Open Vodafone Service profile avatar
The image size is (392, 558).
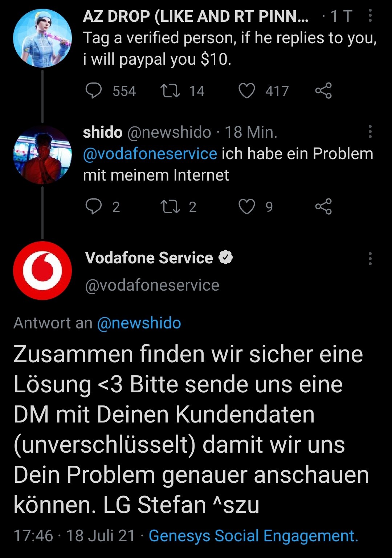(42, 271)
